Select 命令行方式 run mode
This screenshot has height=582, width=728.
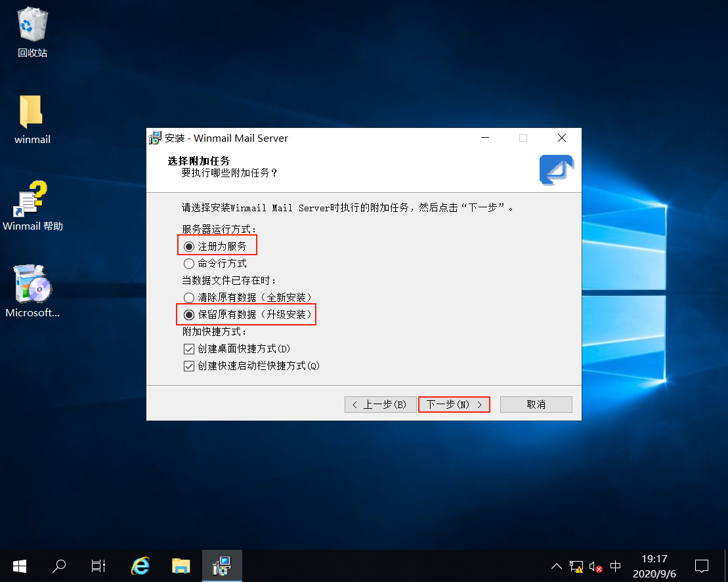[x=189, y=264]
